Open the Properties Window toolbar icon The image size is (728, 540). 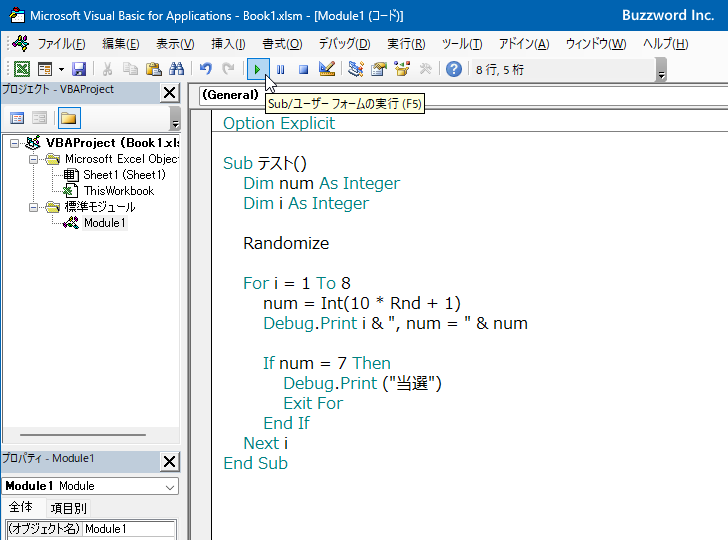379,70
